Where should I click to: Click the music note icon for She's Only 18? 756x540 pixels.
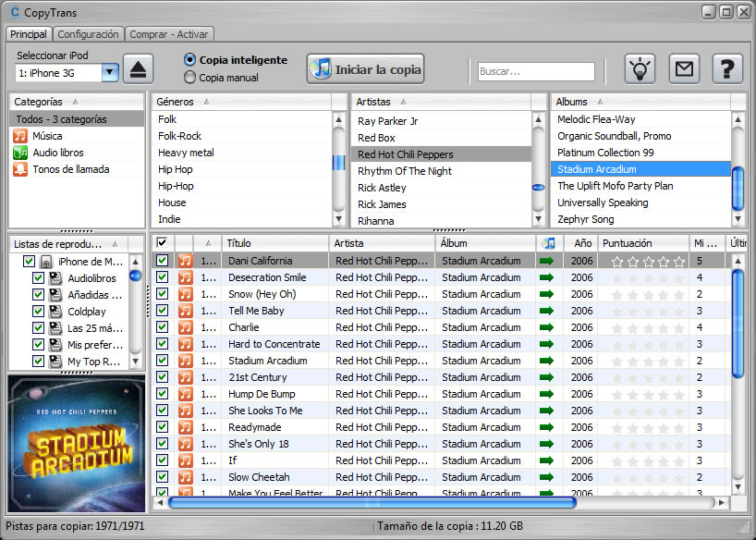(185, 444)
